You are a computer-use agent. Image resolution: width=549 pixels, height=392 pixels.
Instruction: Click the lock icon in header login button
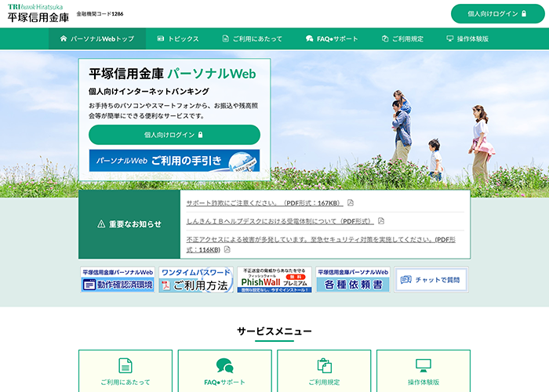coord(524,13)
